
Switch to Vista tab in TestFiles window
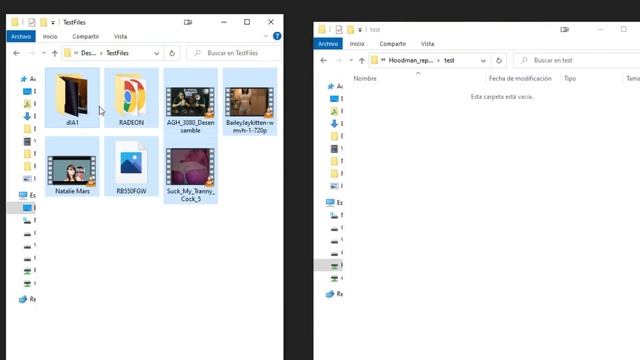120,36
